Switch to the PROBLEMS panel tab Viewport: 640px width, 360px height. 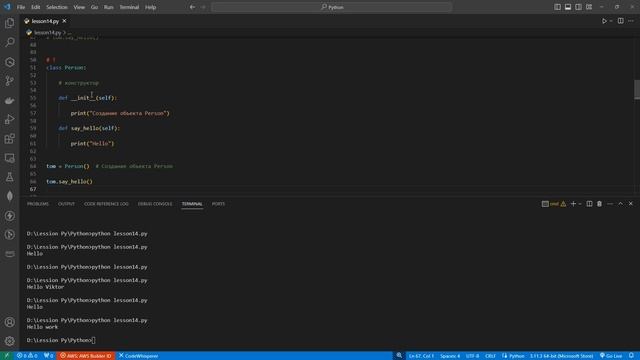(x=38, y=204)
